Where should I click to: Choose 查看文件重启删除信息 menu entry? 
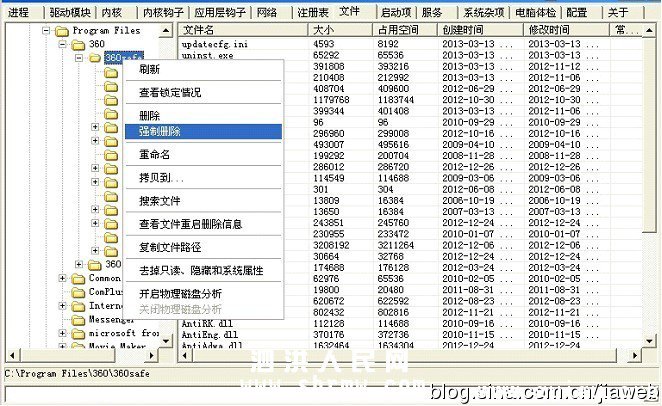pyautogui.click(x=203, y=224)
